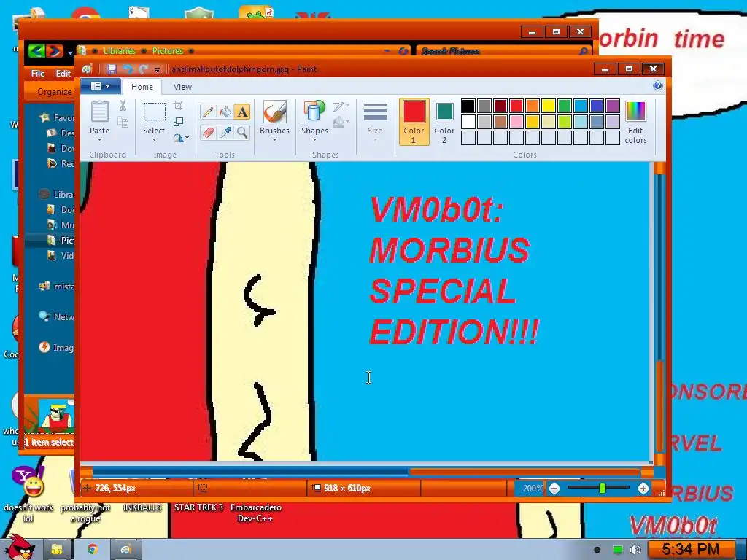Screen dimensions: 747x560
Task: Pick the green color swatch
Action: click(565, 106)
